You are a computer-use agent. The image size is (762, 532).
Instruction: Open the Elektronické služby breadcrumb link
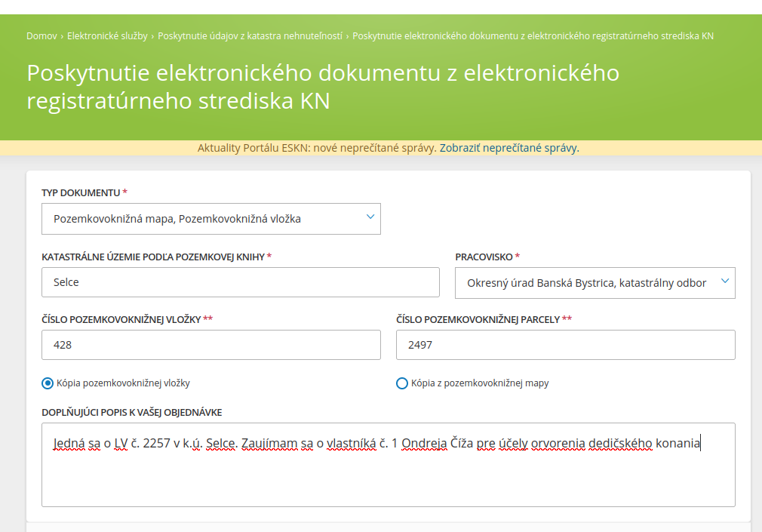click(x=107, y=35)
